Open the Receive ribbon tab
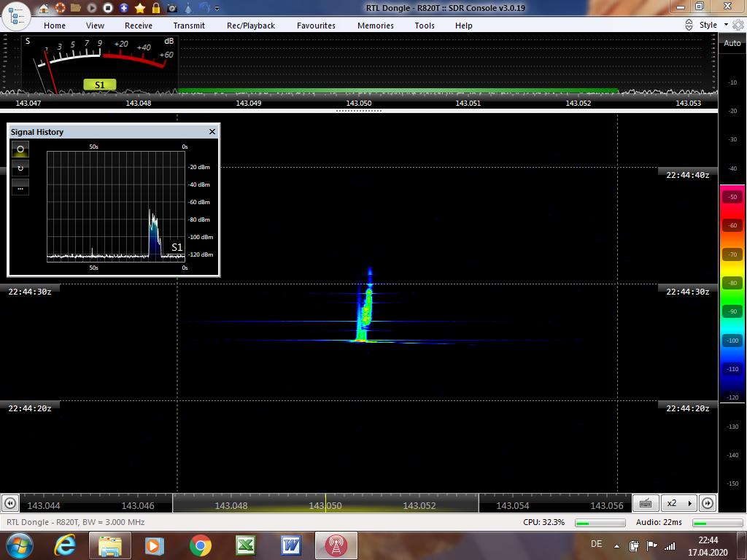The height and width of the screenshot is (560, 747). tap(139, 26)
